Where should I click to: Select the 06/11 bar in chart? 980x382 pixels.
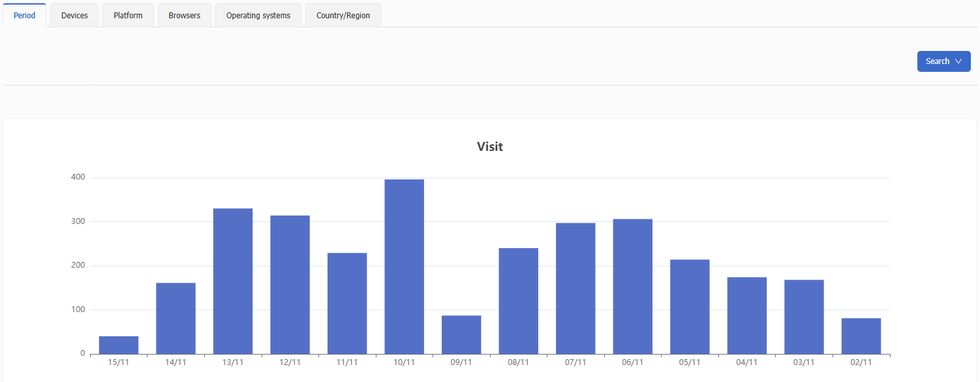632,286
